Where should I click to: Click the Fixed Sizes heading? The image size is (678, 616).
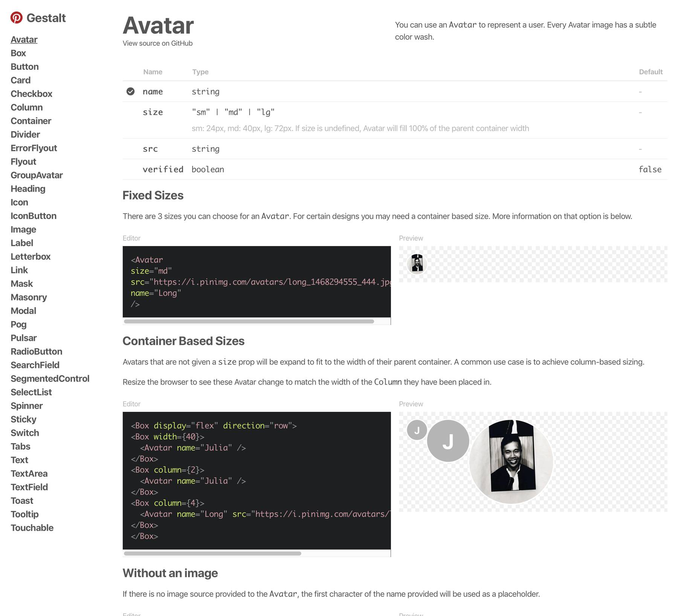pos(153,195)
